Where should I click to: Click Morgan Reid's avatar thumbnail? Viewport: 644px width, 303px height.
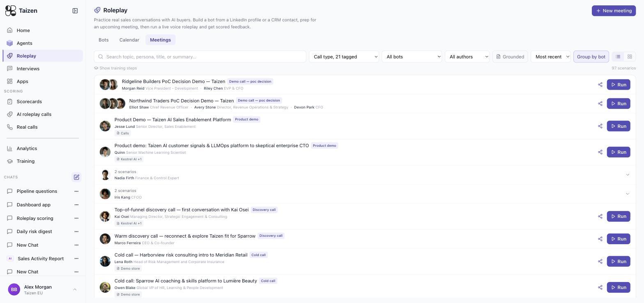tap(105, 85)
